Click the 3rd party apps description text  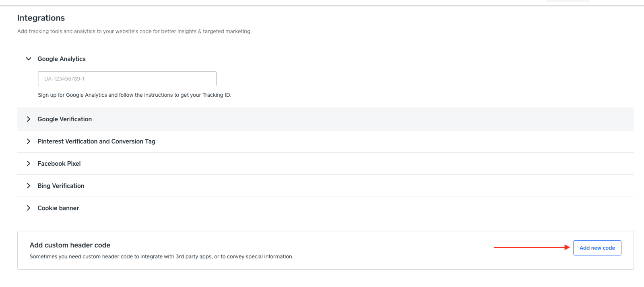(161, 257)
